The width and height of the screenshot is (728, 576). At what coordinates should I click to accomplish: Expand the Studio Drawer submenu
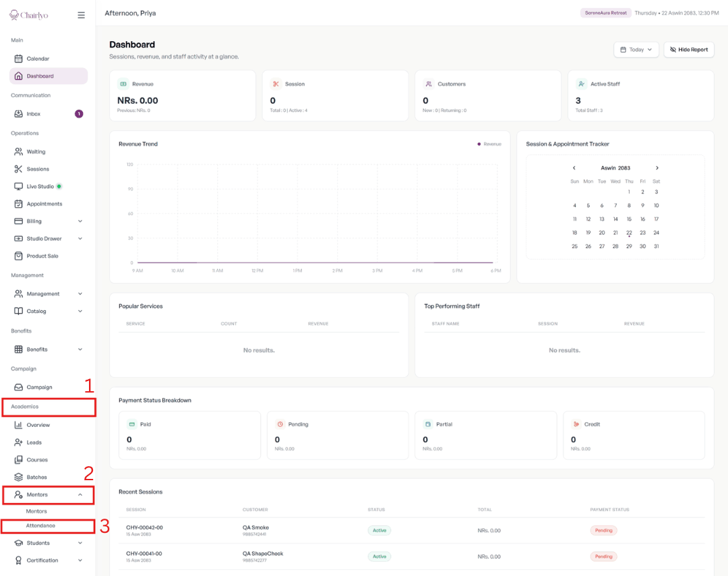[x=80, y=239]
